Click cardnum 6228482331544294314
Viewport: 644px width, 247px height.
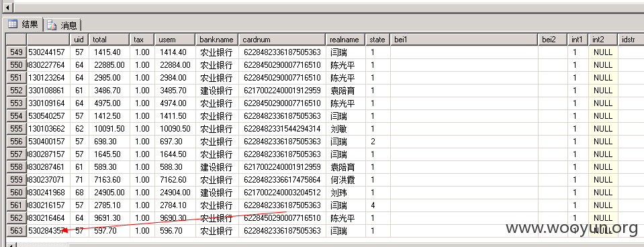[x=282, y=129]
